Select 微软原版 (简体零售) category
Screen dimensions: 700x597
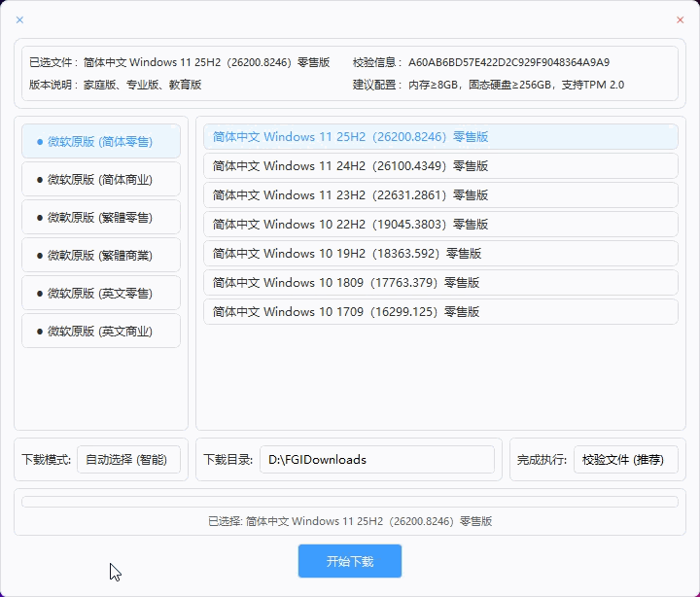tap(101, 142)
